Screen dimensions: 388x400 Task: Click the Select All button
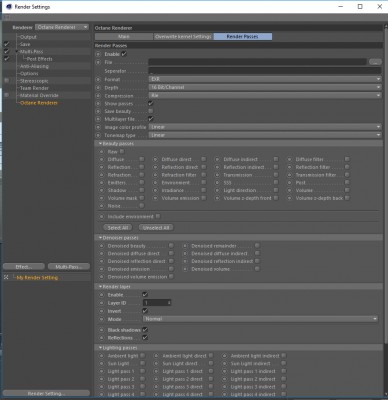click(118, 228)
